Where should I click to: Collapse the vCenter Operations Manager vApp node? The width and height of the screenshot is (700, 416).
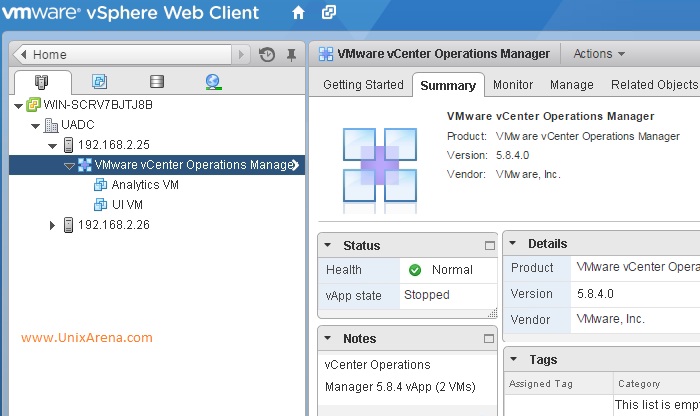pyautogui.click(x=69, y=166)
